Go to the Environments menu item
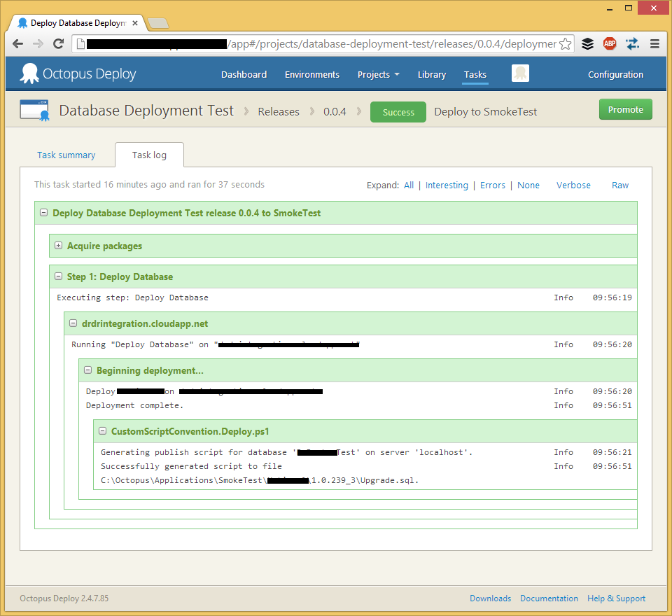The image size is (672, 616). click(x=311, y=74)
